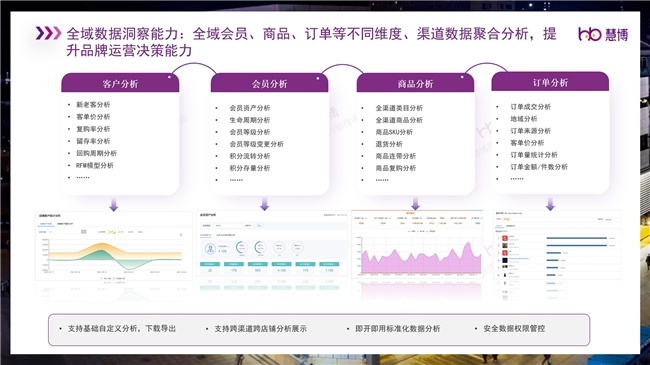Click the 会员等级变更分析 list item
Screen dimensions: 650x365
[257, 144]
